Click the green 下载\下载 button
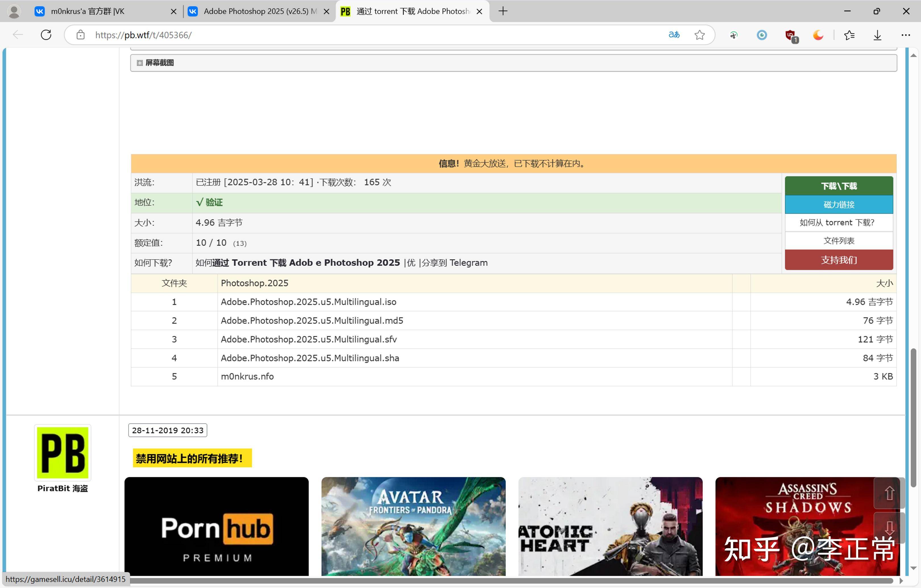 pyautogui.click(x=839, y=186)
